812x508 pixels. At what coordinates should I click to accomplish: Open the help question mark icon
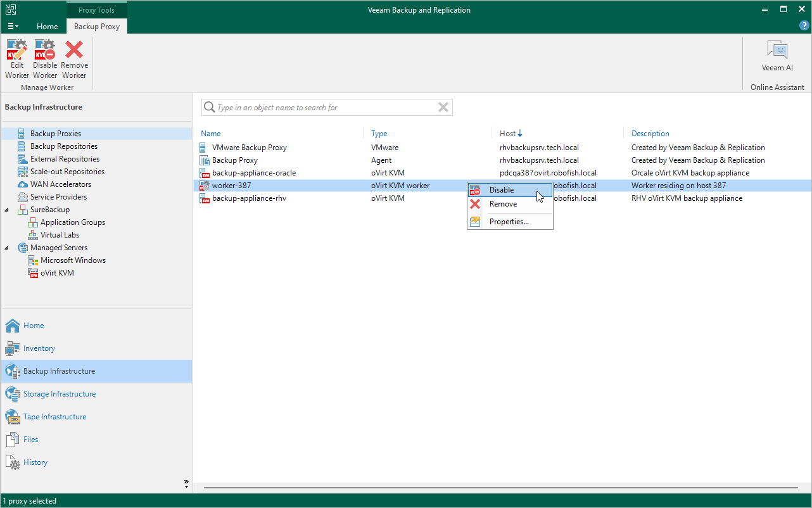(804, 26)
